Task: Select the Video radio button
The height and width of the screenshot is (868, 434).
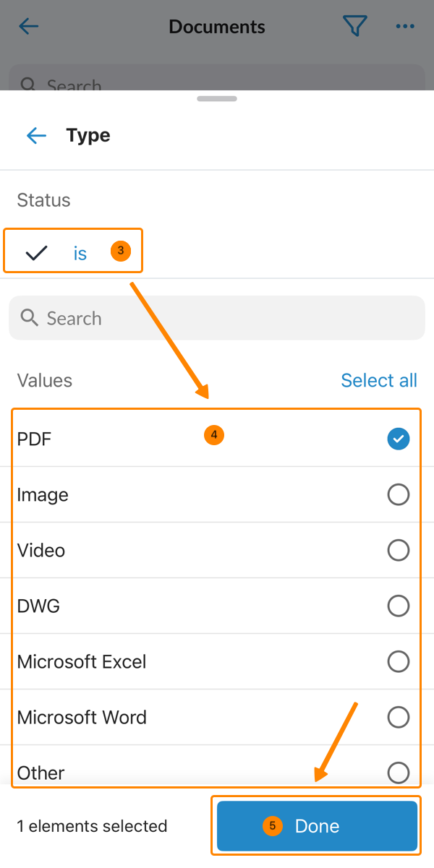Action: pyautogui.click(x=398, y=551)
